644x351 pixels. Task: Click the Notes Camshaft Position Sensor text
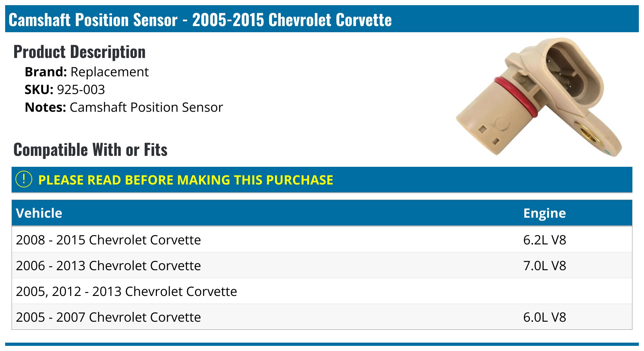point(124,107)
